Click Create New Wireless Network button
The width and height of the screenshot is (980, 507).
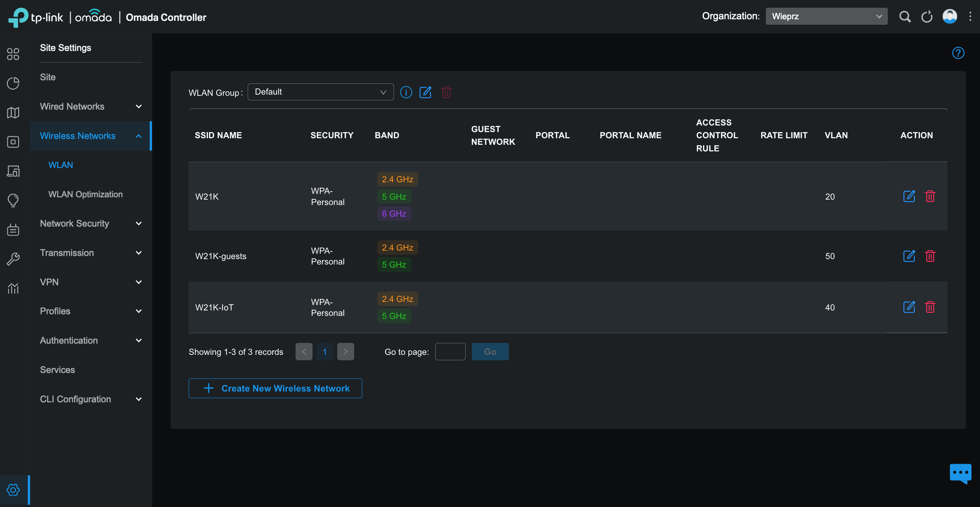click(275, 388)
